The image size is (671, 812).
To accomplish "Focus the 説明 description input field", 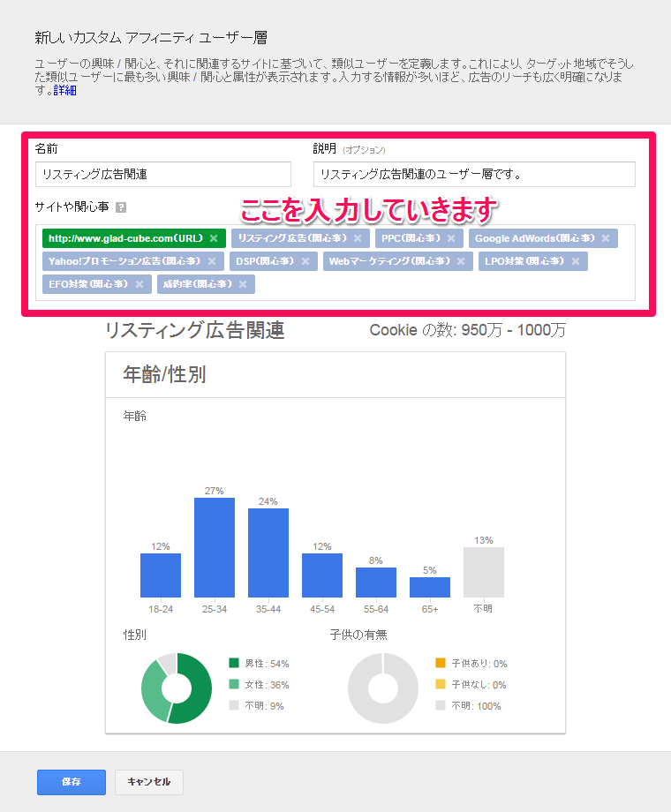I will [x=474, y=174].
